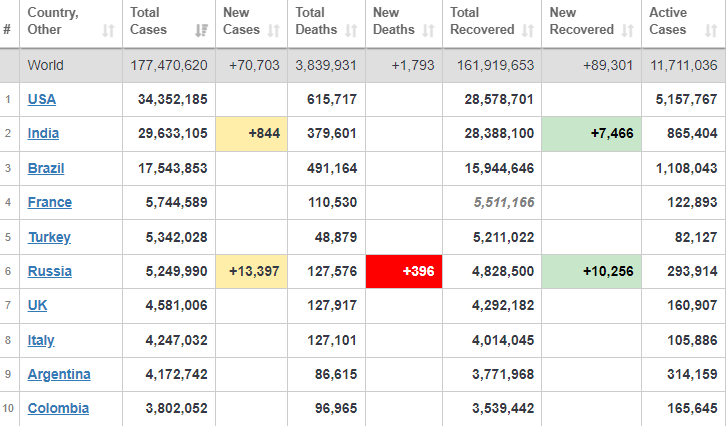726x426 pixels.
Task: Select Argentina active cases 314,159
Action: [692, 375]
